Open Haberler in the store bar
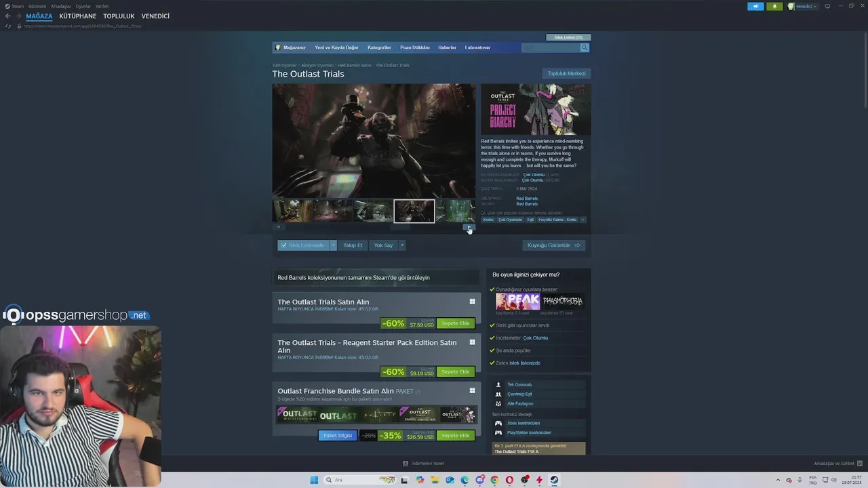The image size is (868, 488). 447,47
